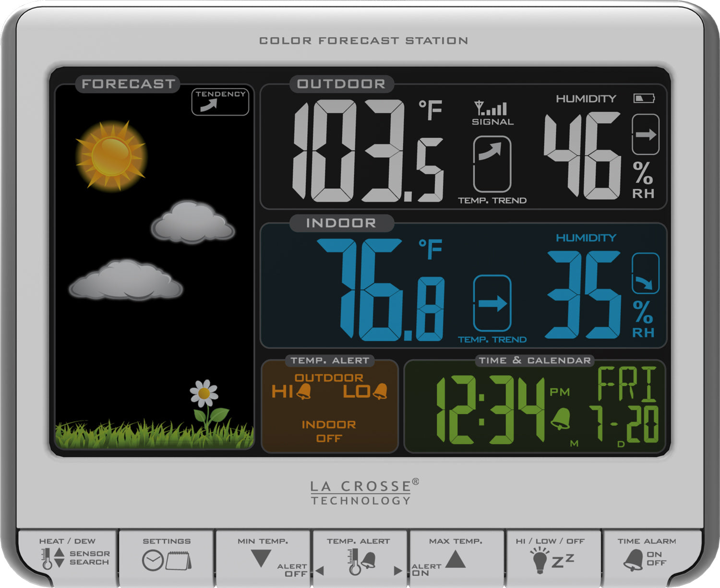Click the outdoor HI alert bell icon
The height and width of the screenshot is (588, 720).
pyautogui.click(x=303, y=392)
